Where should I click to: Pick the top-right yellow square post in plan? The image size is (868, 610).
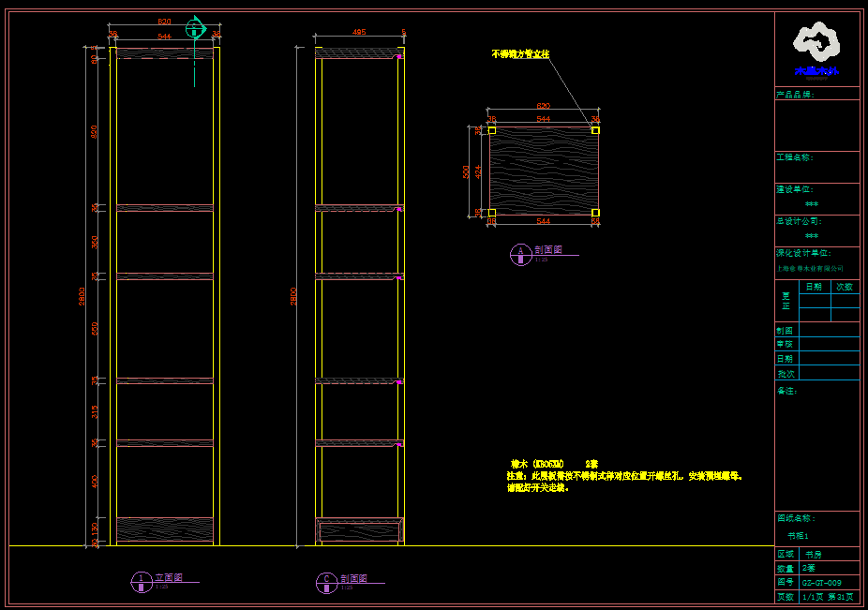(x=595, y=130)
